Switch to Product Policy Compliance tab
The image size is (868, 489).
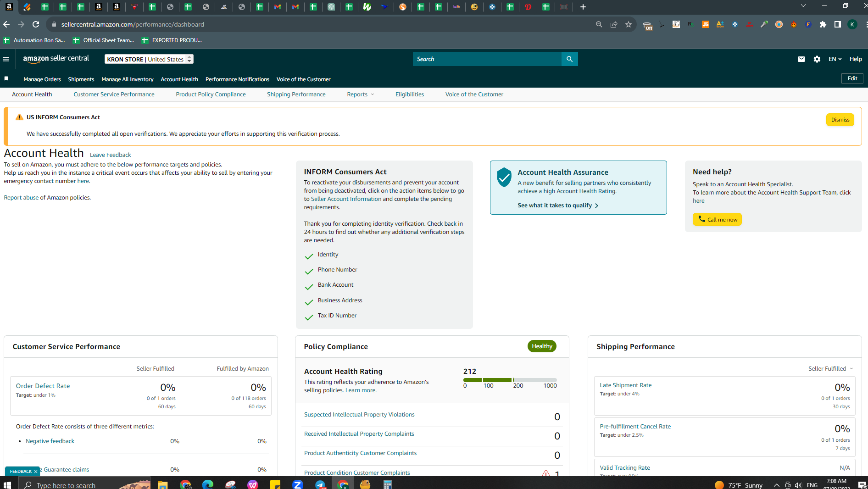(x=211, y=94)
